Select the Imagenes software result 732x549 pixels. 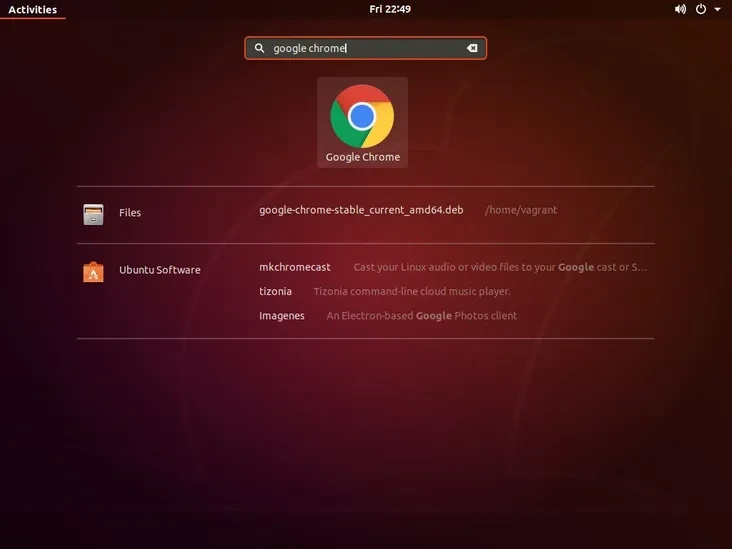point(282,316)
